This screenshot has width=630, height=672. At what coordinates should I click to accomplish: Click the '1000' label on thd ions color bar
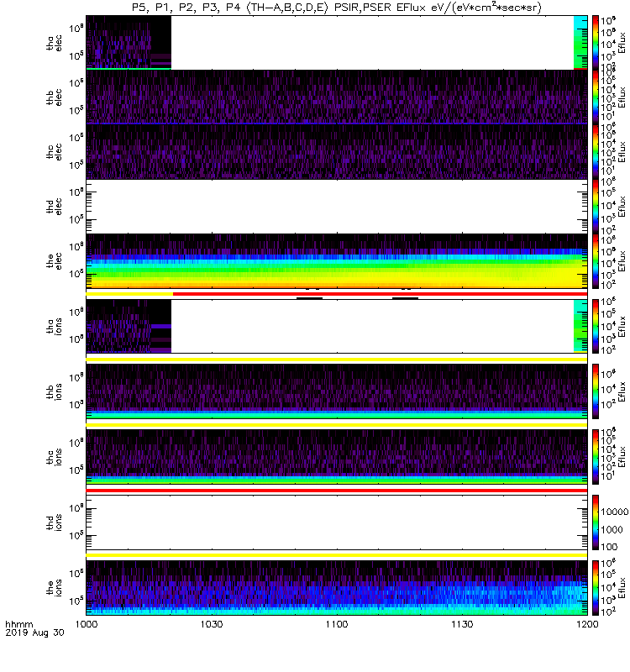coord(612,530)
